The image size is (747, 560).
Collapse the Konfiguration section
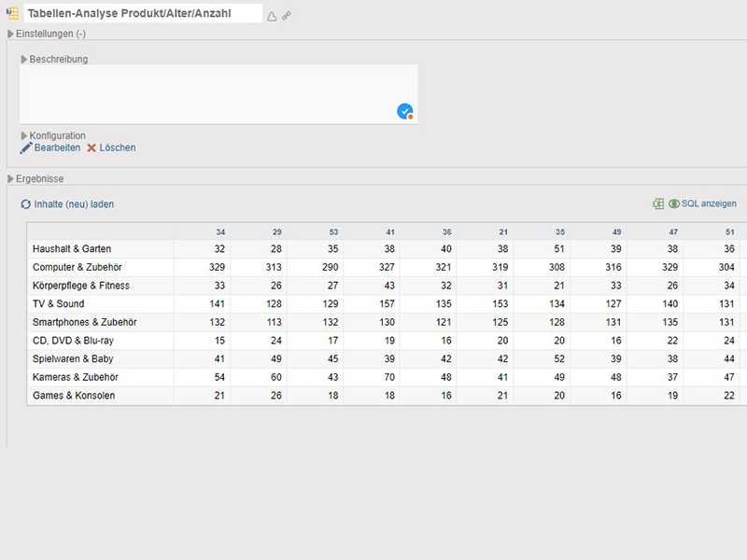point(24,135)
